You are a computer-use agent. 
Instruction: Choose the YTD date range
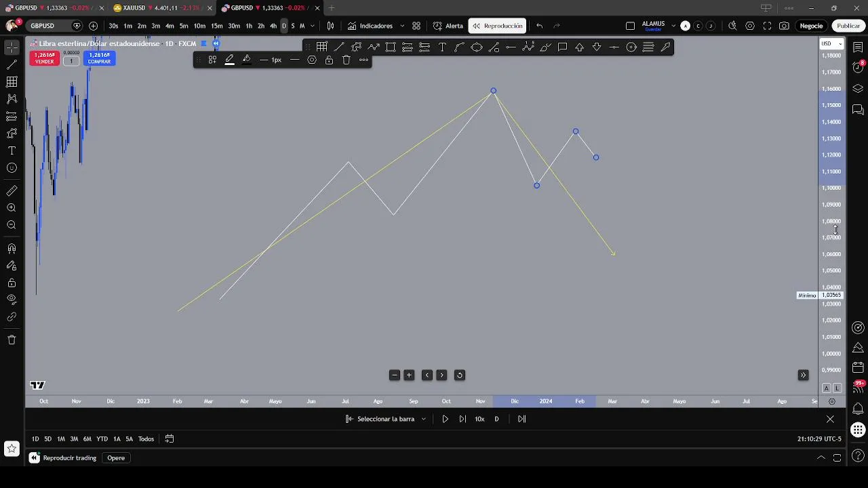click(x=102, y=439)
